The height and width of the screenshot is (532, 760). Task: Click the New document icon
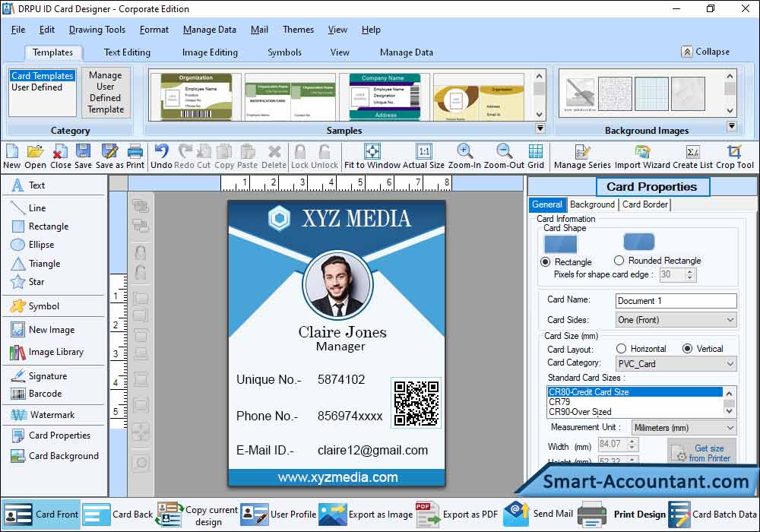point(11,157)
